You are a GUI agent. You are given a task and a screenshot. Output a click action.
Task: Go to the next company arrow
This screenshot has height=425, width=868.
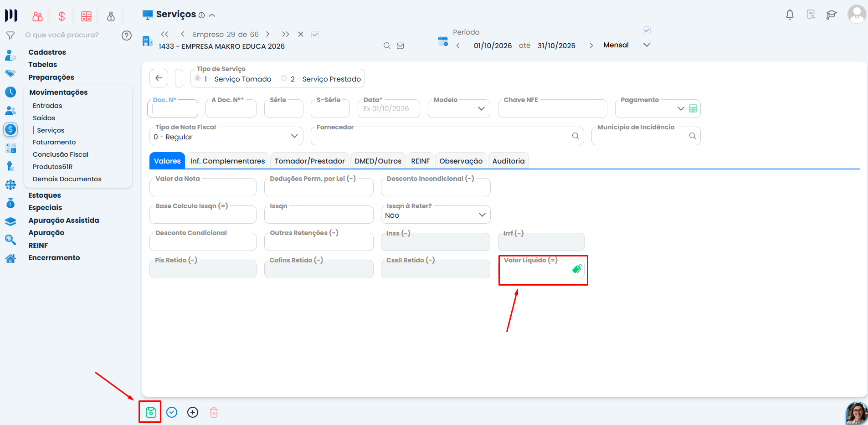coord(267,34)
